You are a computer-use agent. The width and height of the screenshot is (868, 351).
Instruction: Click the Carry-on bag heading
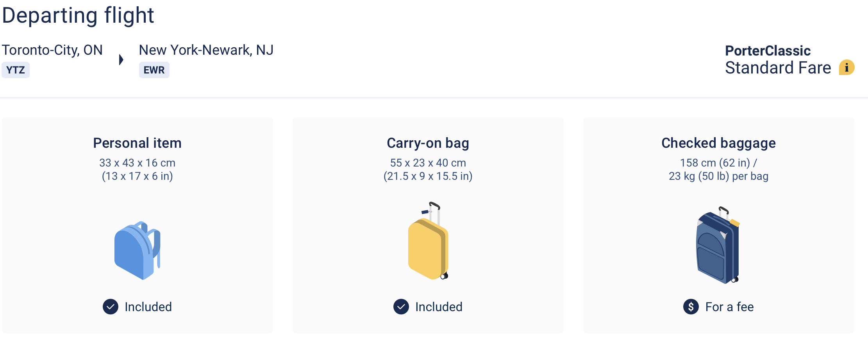(x=428, y=143)
